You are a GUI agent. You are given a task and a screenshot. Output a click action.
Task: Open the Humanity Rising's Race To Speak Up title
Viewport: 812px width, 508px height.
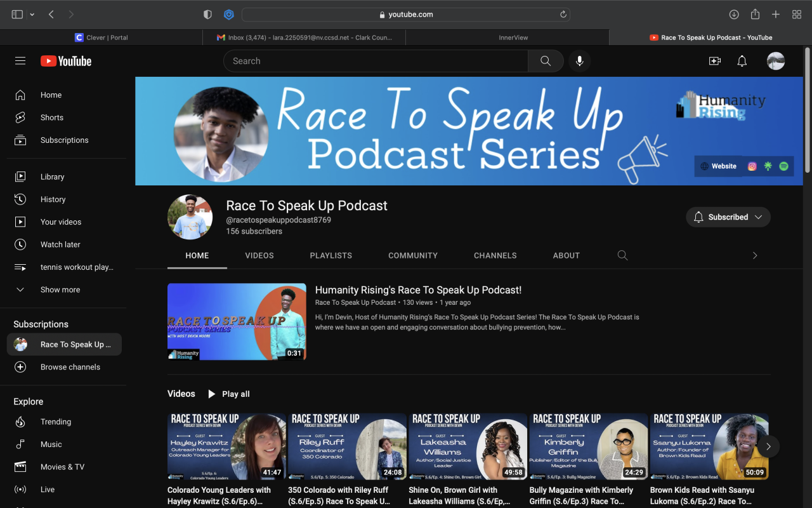[x=418, y=290]
